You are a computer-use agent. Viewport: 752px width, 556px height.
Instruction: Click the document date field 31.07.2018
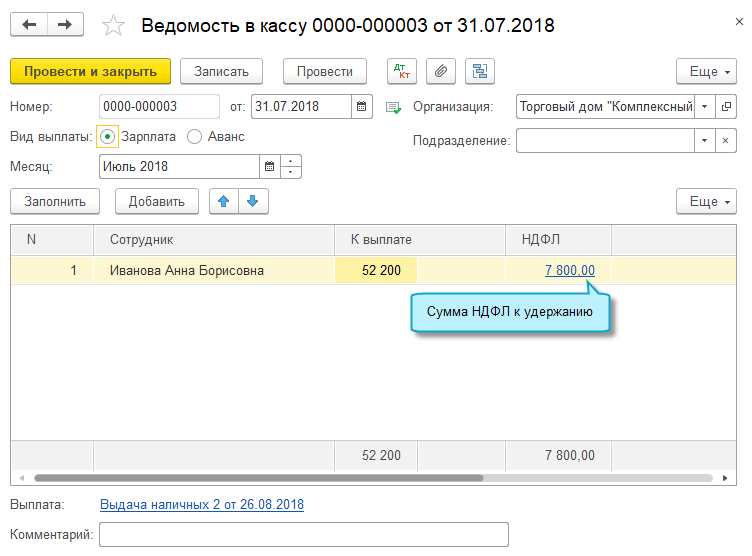click(x=301, y=106)
